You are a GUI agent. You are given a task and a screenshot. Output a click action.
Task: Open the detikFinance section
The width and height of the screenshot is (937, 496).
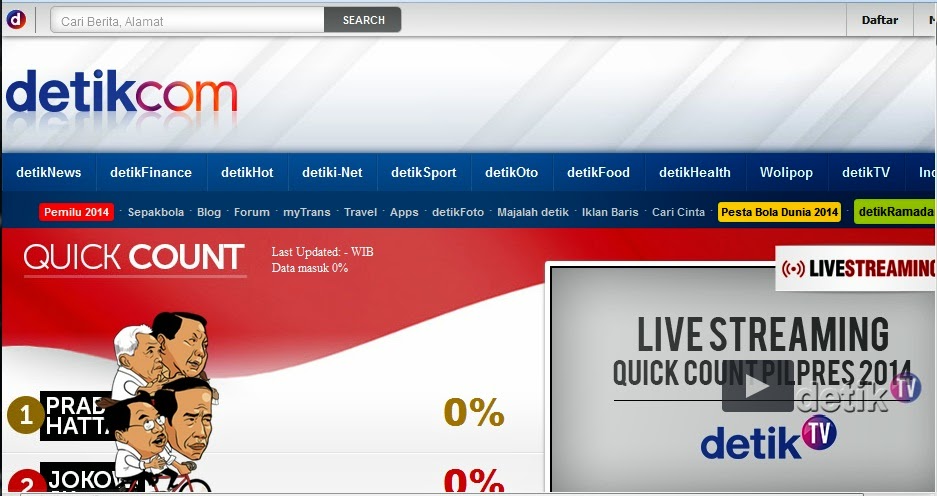151,172
